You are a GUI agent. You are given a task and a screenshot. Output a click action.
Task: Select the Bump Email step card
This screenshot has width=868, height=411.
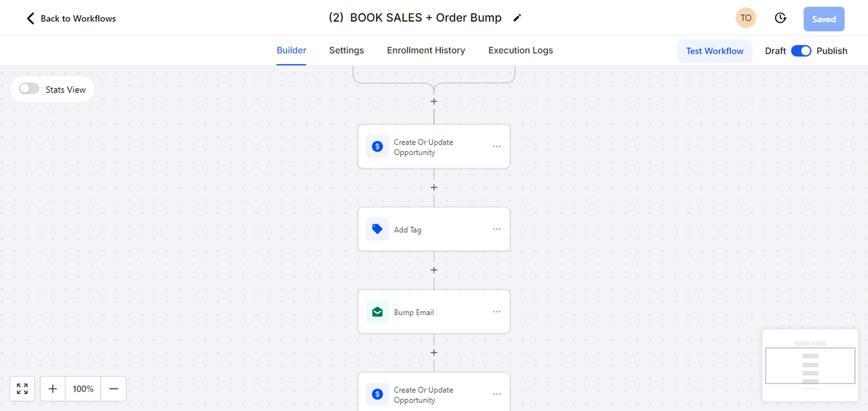pyautogui.click(x=434, y=312)
